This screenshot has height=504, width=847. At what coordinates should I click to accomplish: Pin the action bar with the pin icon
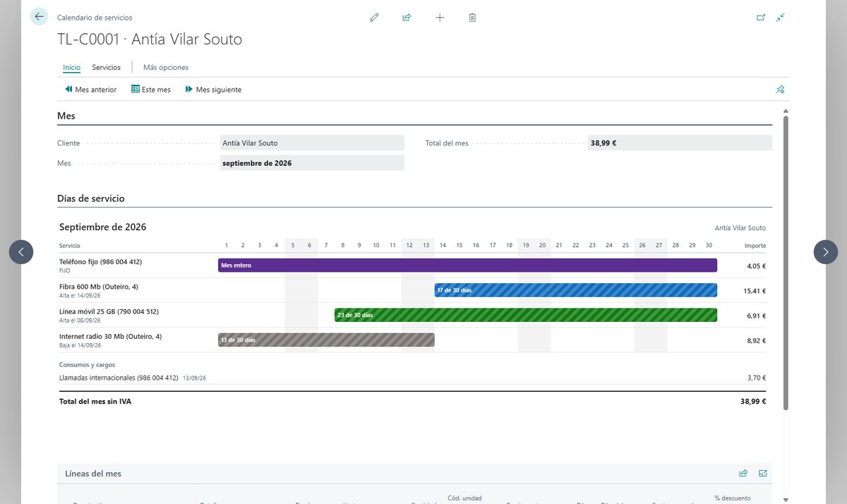[780, 90]
